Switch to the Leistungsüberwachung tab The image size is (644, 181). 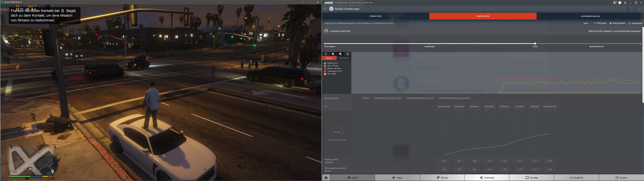coord(590,16)
